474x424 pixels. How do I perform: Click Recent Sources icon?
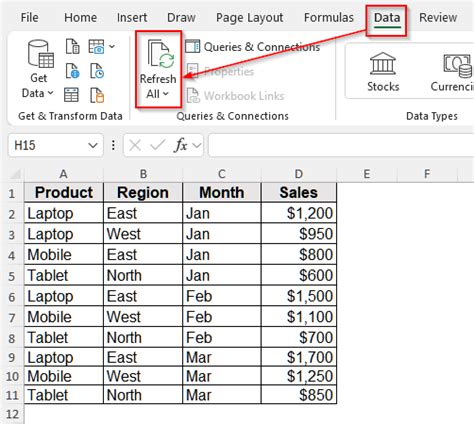tap(97, 71)
